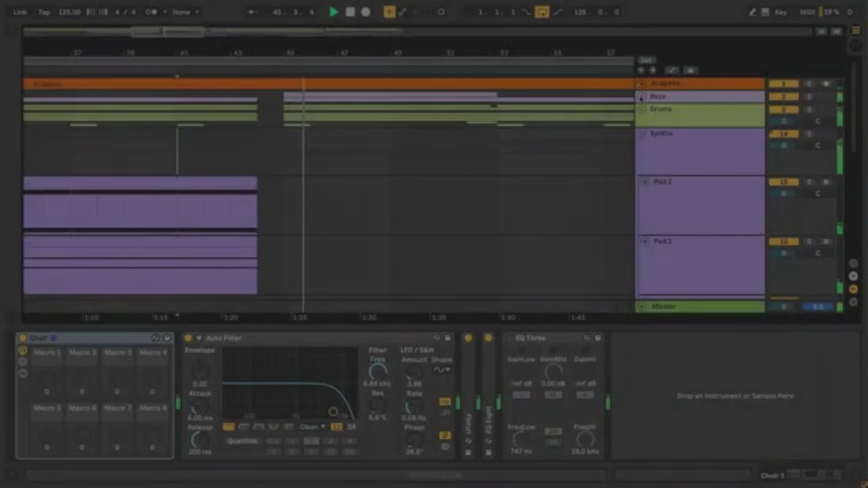Select the notch filter type button
The image size is (868, 488).
274,427
